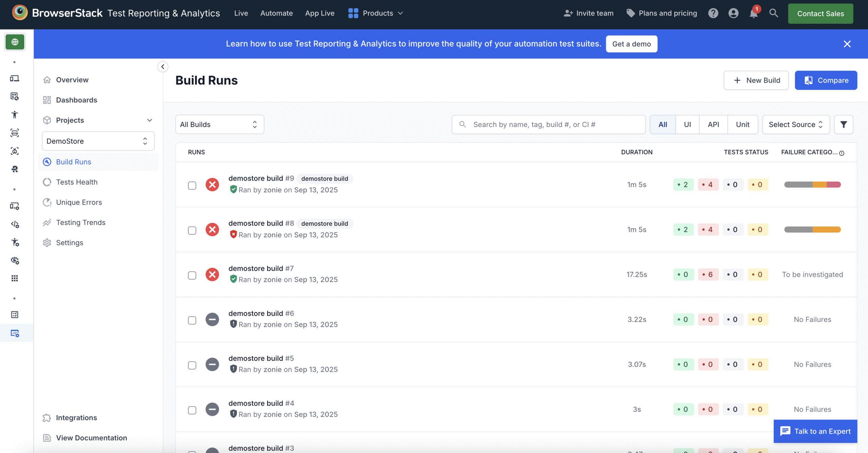Select Build Runs in the sidebar
The height and width of the screenshot is (453, 868).
pyautogui.click(x=73, y=162)
